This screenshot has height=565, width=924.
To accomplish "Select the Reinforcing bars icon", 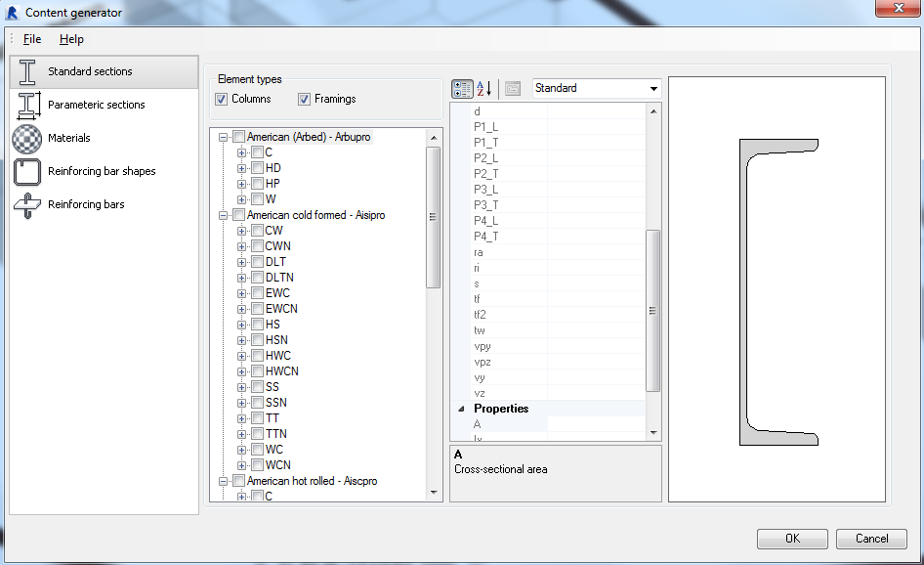I will coord(26,204).
